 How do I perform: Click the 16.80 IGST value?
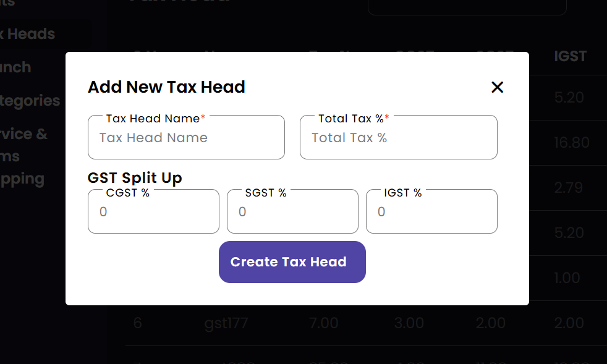[x=571, y=143]
